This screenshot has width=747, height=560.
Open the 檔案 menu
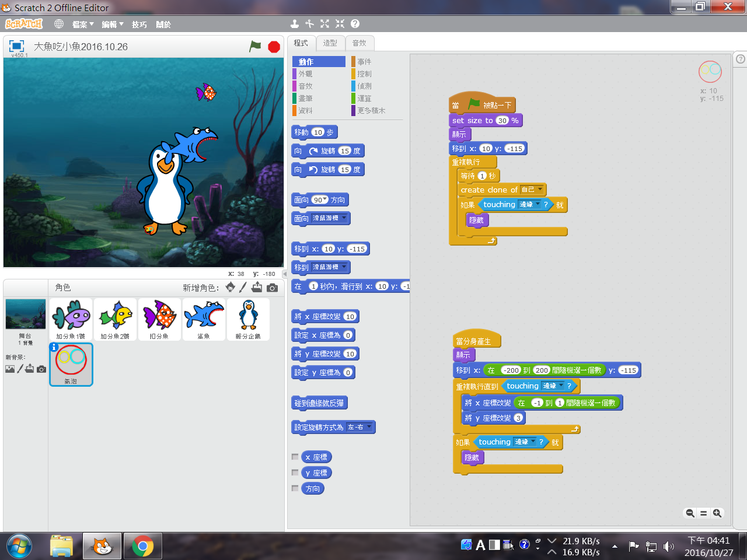coord(82,24)
